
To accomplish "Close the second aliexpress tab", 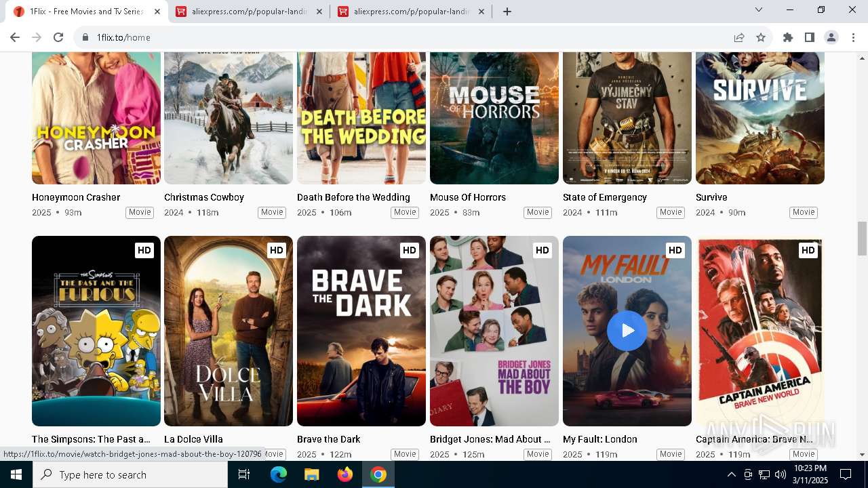I will click(481, 12).
